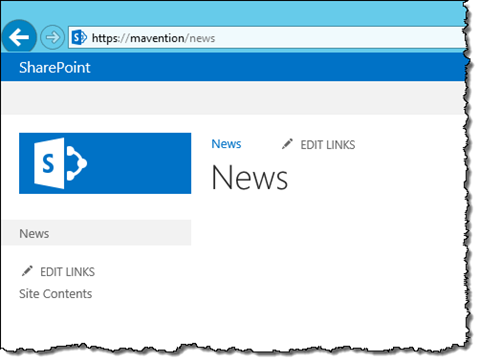Image resolution: width=480 pixels, height=362 pixels.
Task: Open Site Contents link
Action: tap(56, 294)
